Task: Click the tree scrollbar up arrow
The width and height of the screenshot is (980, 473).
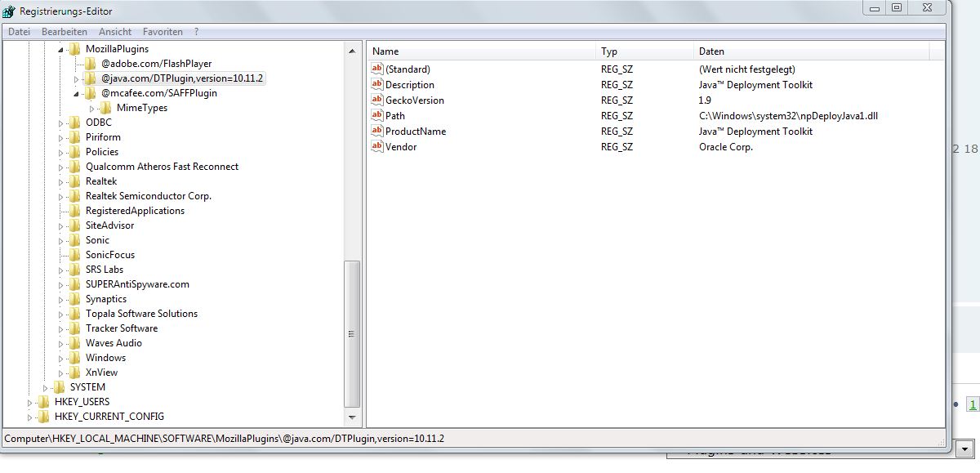Action: pos(352,51)
